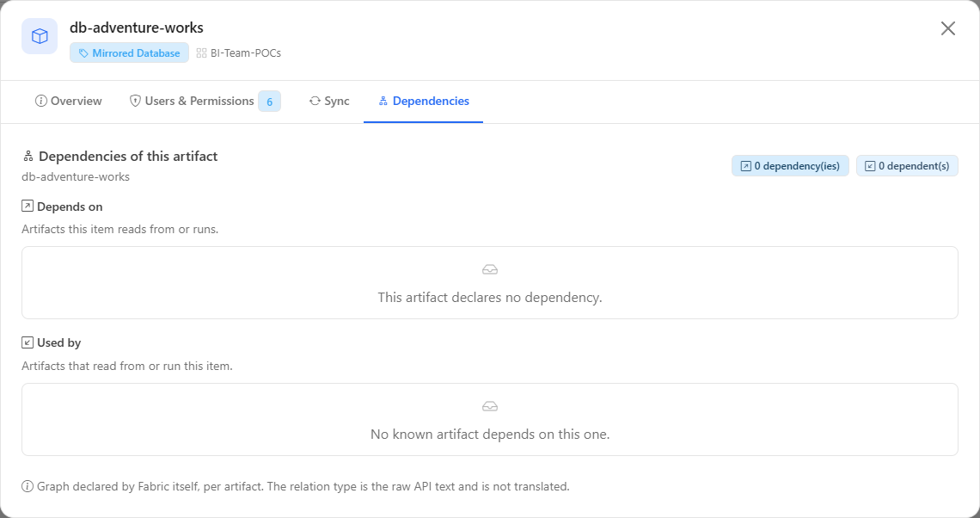This screenshot has width=980, height=518.
Task: Click 'No known artifact depends on this one.' text
Action: (x=490, y=435)
